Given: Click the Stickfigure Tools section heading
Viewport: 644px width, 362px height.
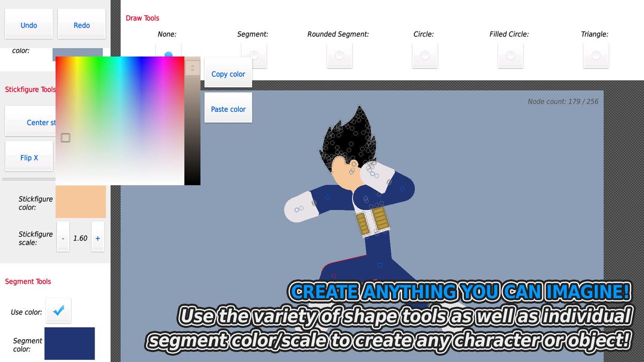Looking at the screenshot, I should [x=30, y=90].
